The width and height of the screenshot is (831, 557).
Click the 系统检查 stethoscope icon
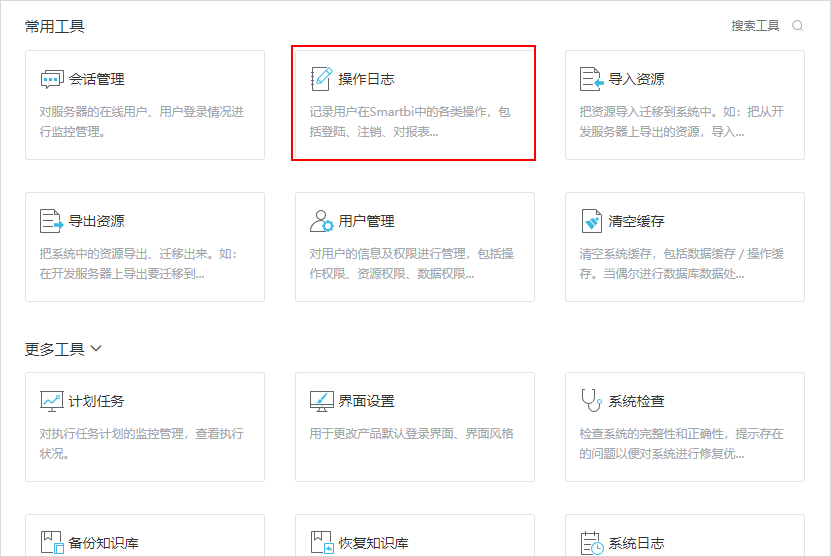point(591,400)
